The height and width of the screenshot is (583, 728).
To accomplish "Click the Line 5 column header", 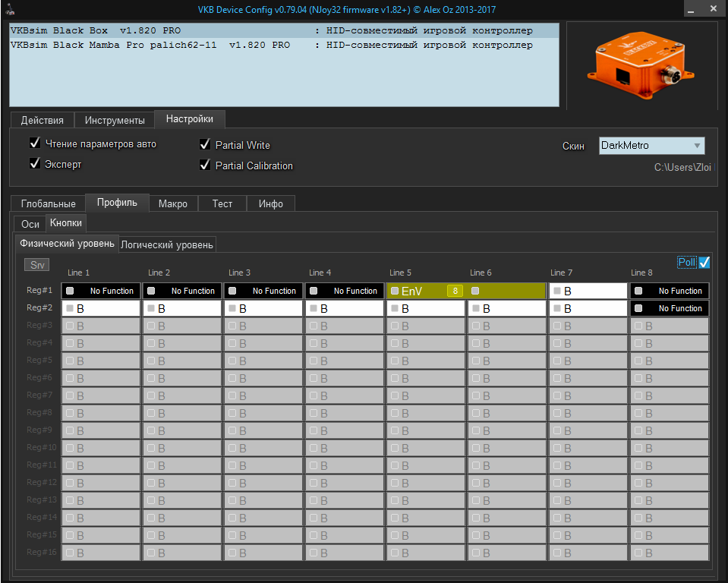I will (x=400, y=273).
